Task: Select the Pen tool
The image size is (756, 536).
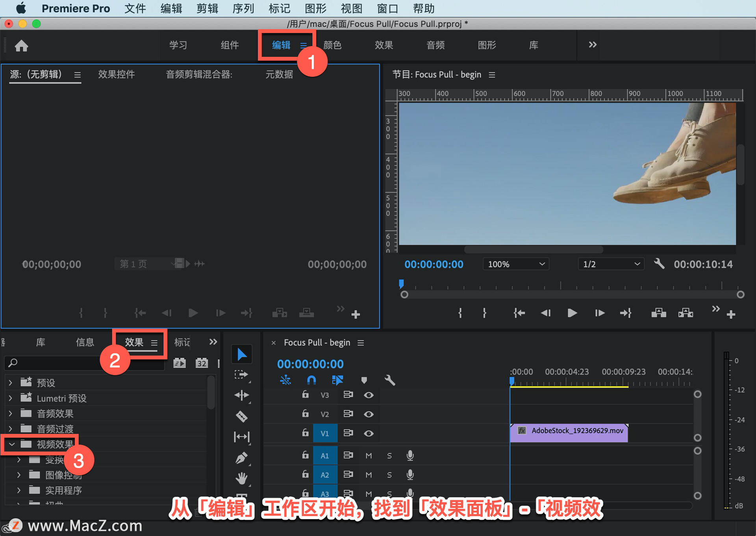Action: click(x=241, y=458)
